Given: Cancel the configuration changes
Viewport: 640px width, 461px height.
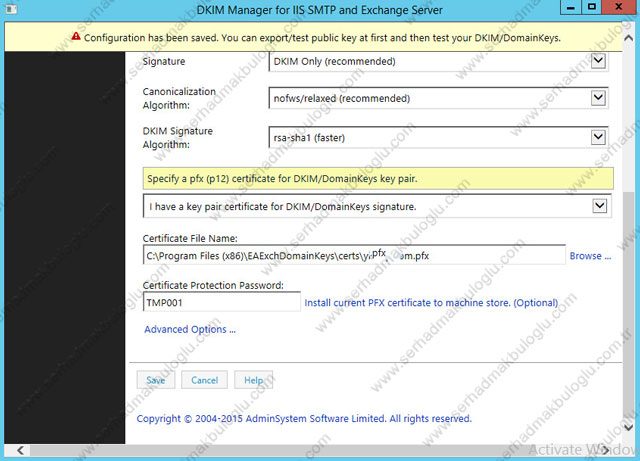Looking at the screenshot, I should 204,380.
